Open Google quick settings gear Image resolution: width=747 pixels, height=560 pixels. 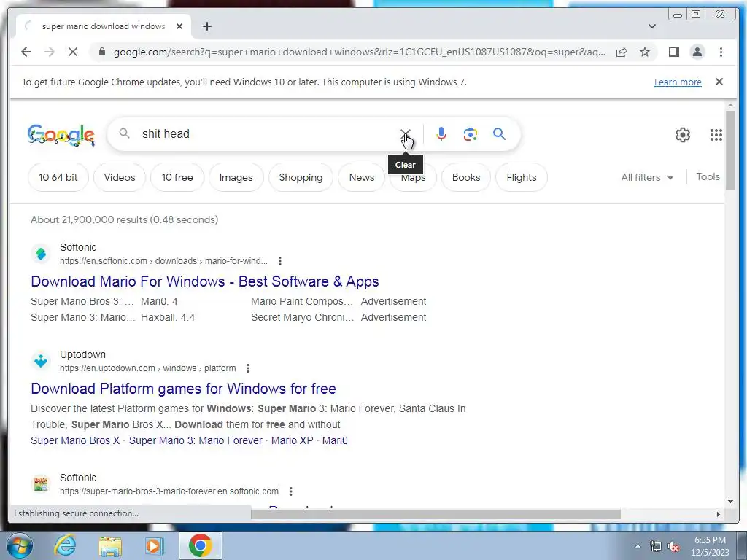coord(682,135)
